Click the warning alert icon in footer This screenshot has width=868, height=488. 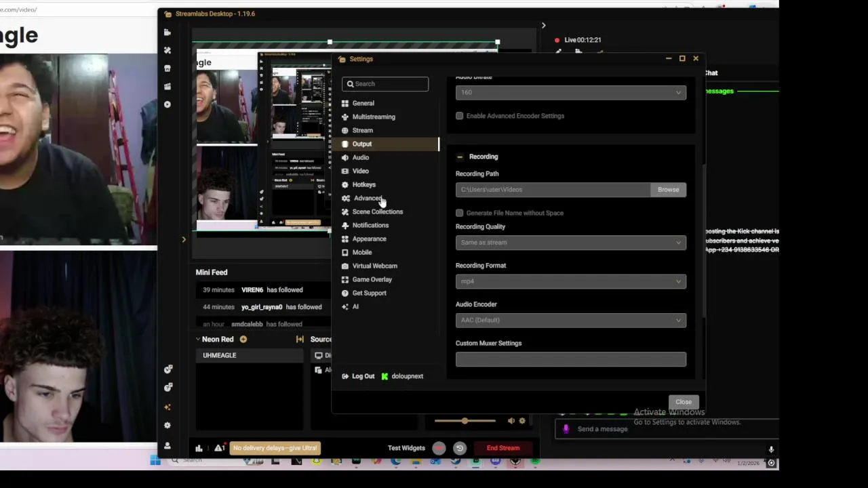pos(219,448)
